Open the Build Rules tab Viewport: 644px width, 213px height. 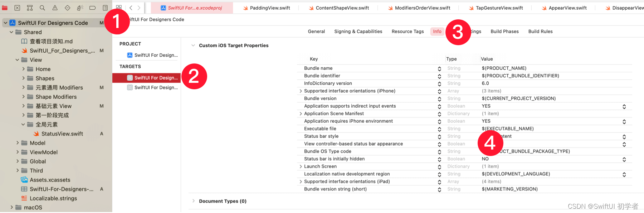(540, 32)
